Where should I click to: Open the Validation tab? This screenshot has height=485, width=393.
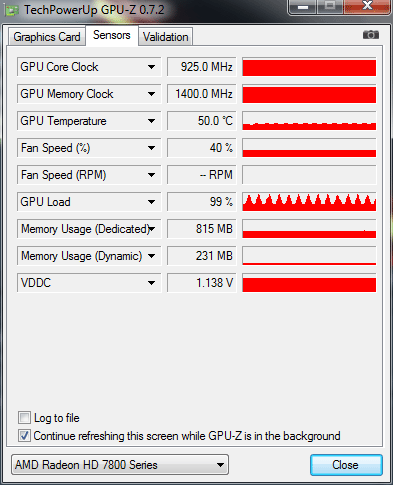tap(166, 37)
